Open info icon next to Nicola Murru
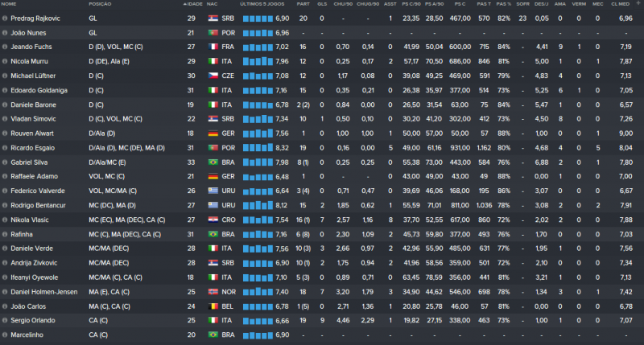 [x=5, y=61]
